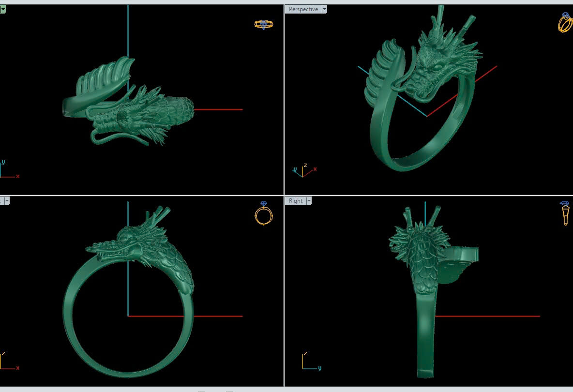Activate the Right viewport title label
The image size is (573, 392).
pyautogui.click(x=295, y=201)
